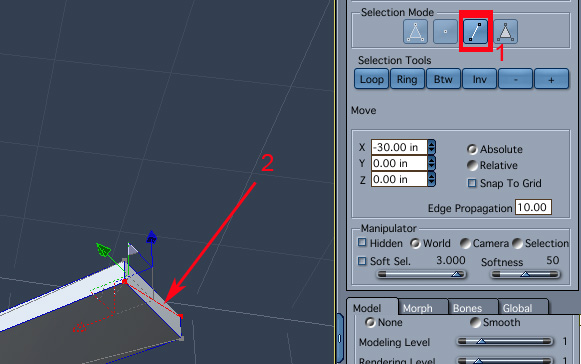This screenshot has width=581, height=364.
Task: Open the Morph tab
Action: (x=418, y=308)
